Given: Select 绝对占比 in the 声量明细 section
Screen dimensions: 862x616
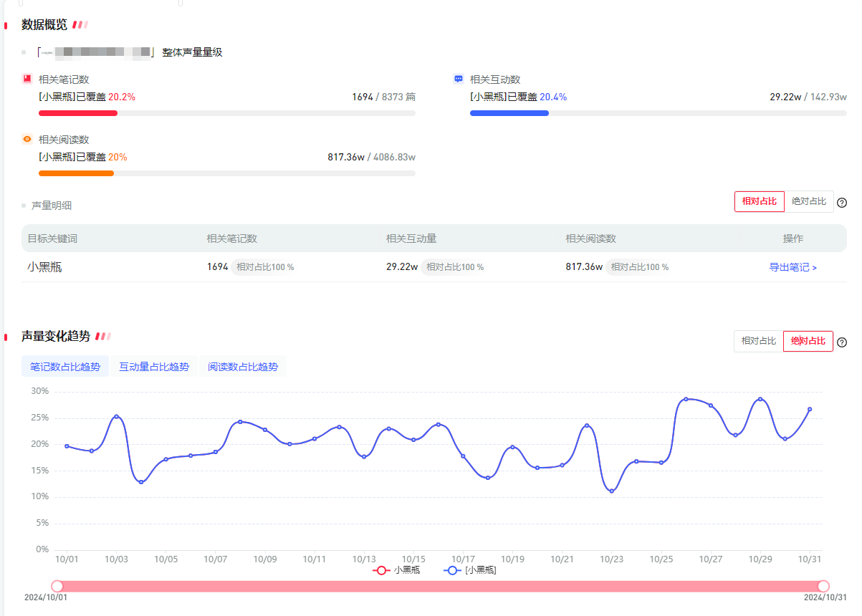Looking at the screenshot, I should click(809, 202).
